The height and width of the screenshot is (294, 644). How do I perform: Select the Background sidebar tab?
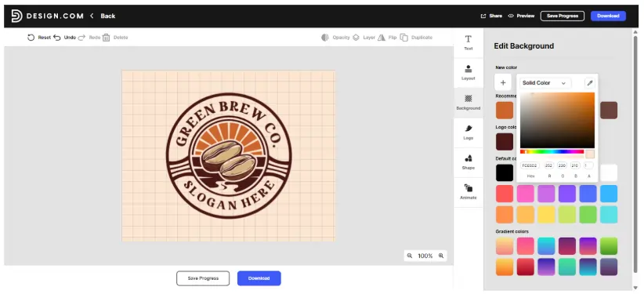(x=469, y=103)
